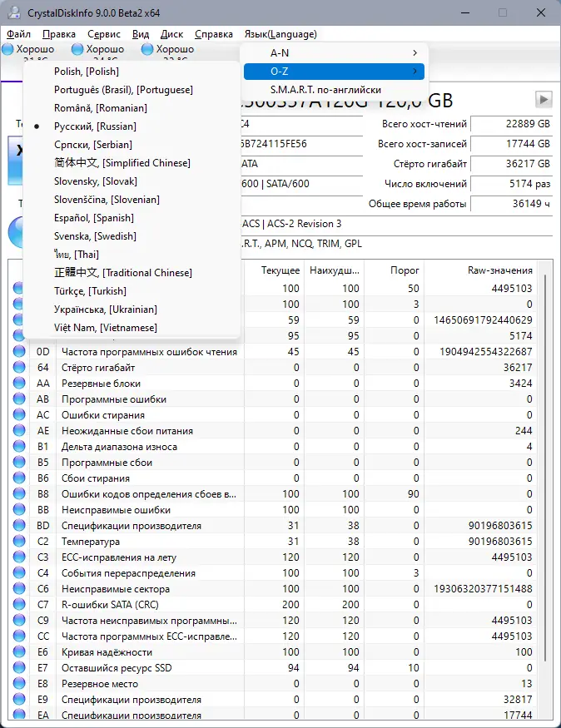Expand the A-N language submenu
Image resolution: width=561 pixels, height=728 pixels.
coord(334,53)
